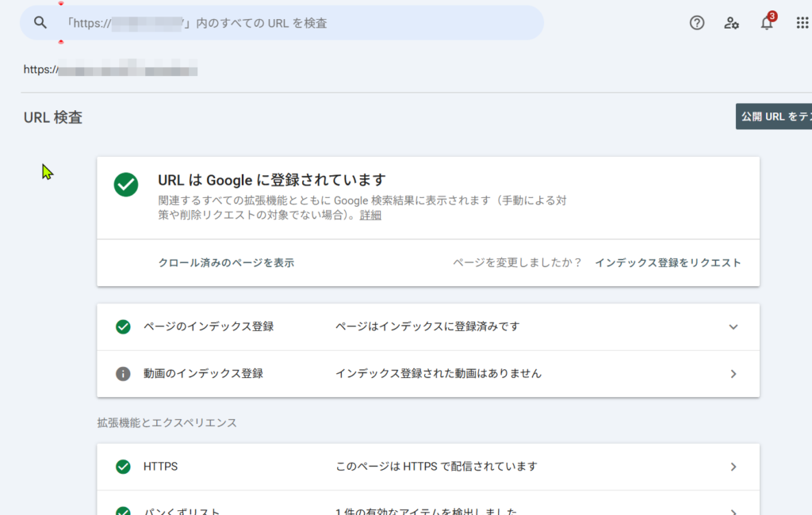
Task: Click green check beside HTTPS
Action: click(123, 467)
